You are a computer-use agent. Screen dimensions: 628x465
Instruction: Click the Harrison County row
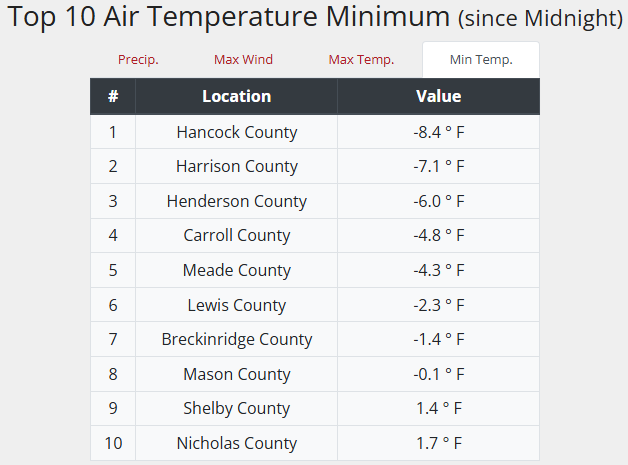click(237, 167)
